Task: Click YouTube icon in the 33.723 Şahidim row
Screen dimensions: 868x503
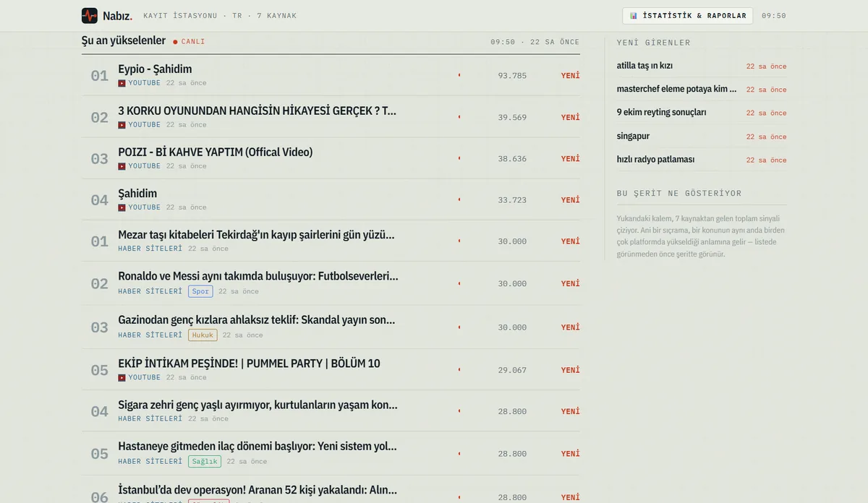Action: point(122,207)
